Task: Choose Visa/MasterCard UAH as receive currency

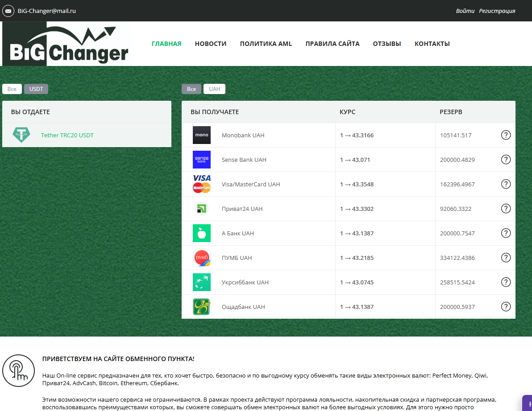Action: 250,184
